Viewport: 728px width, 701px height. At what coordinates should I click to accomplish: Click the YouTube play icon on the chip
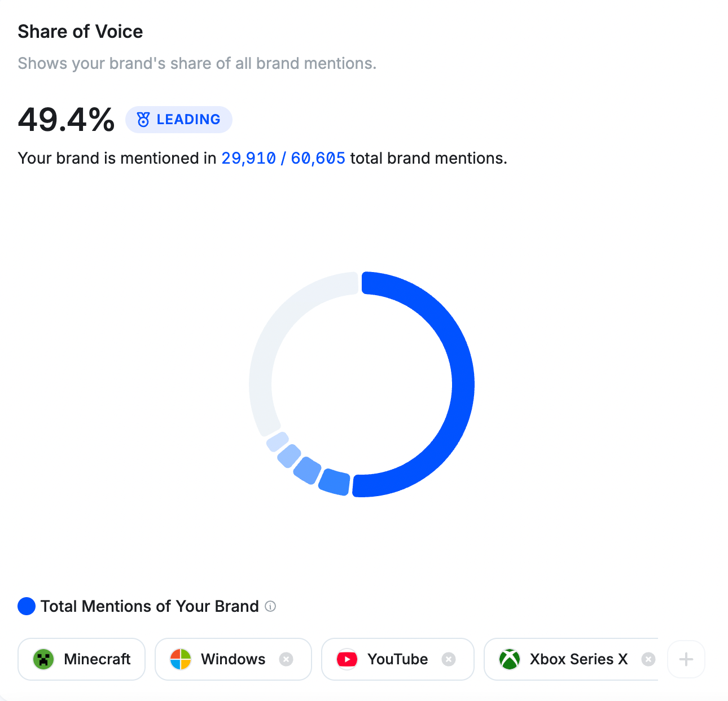click(x=347, y=659)
